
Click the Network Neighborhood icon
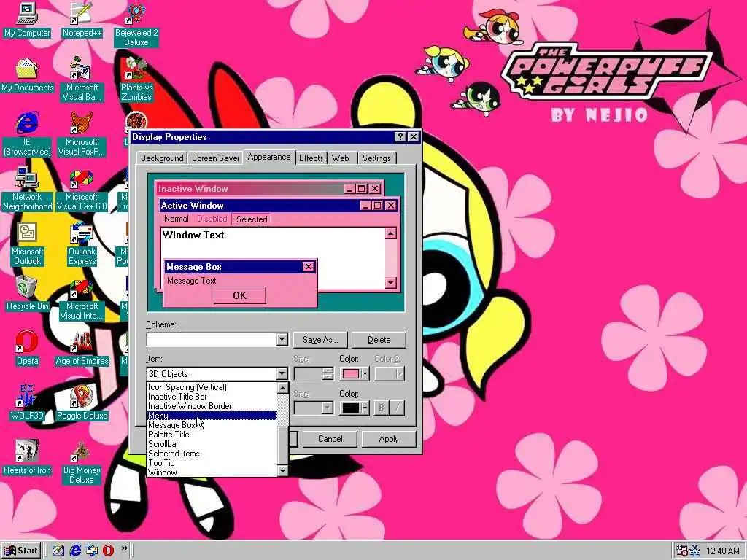click(x=27, y=189)
